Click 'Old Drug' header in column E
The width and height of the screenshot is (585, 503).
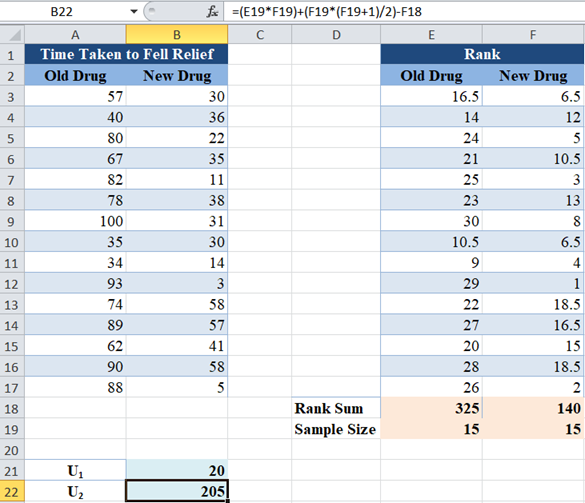click(x=431, y=75)
